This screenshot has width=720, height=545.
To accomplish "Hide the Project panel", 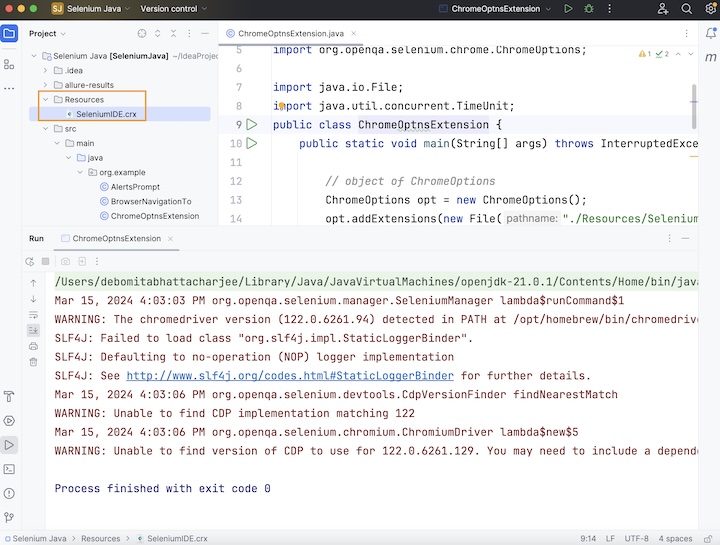I will tap(205, 34).
